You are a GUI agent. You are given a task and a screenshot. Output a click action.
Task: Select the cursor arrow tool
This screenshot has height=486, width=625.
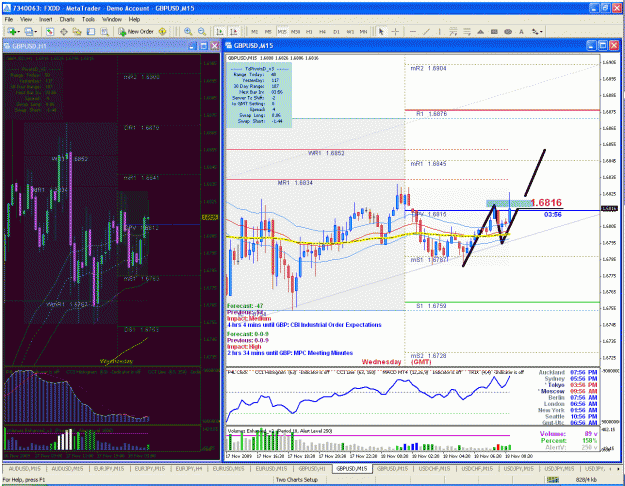(x=381, y=31)
